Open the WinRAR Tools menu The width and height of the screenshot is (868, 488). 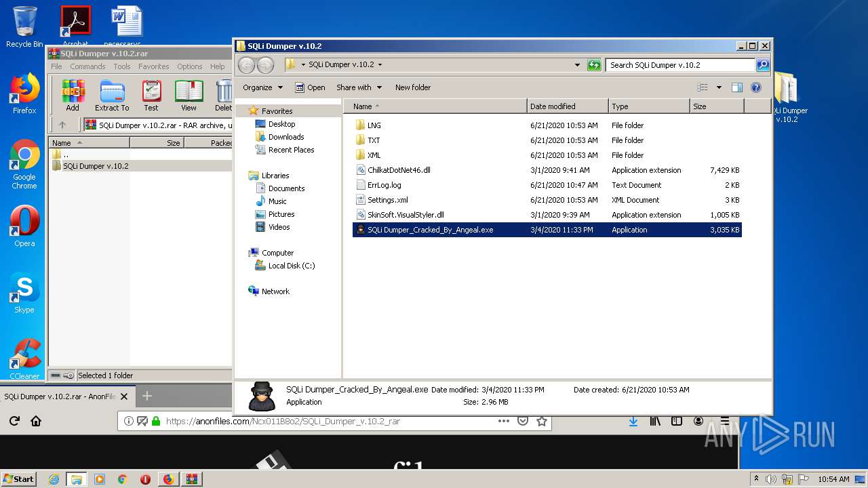coord(122,66)
